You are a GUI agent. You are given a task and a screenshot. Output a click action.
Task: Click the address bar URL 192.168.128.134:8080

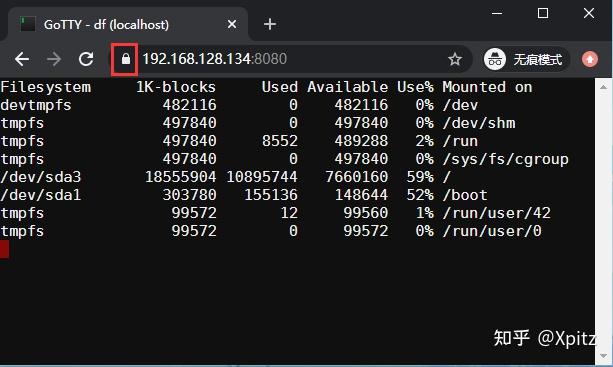tap(214, 59)
